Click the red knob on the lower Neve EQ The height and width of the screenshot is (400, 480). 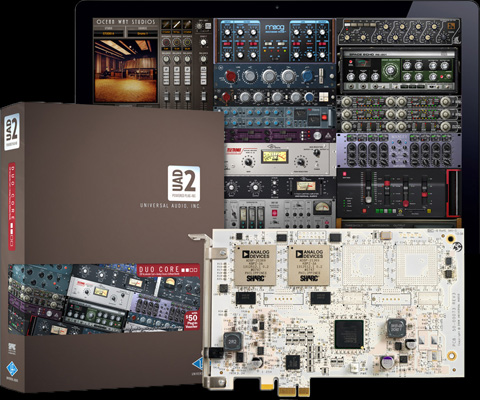tap(226, 97)
